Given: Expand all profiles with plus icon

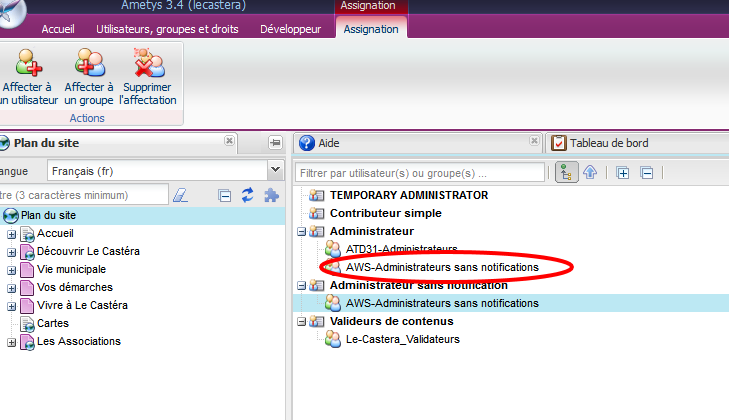Looking at the screenshot, I should (623, 173).
